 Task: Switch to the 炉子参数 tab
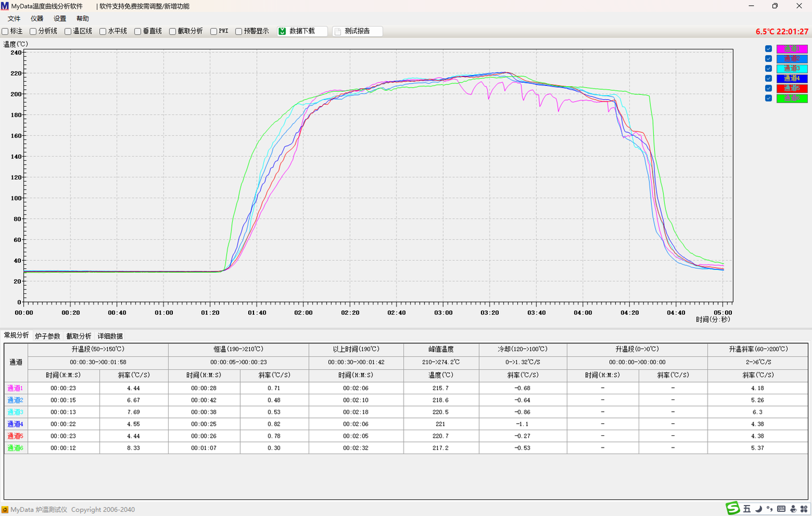pos(48,336)
